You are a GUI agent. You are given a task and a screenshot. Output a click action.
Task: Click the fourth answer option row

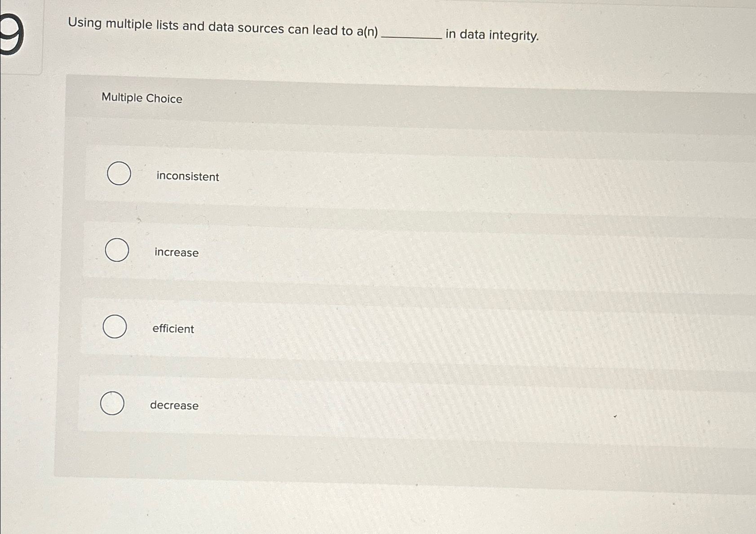click(x=314, y=405)
